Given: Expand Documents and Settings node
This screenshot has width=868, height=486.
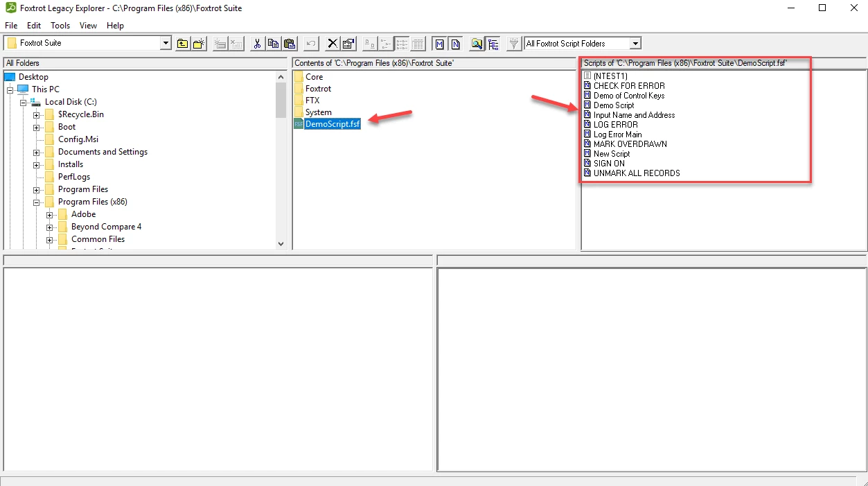Looking at the screenshot, I should click(x=36, y=152).
